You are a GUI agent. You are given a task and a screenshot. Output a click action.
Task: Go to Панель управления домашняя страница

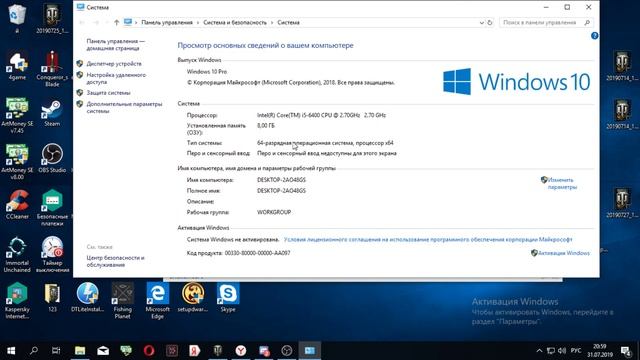pyautogui.click(x=116, y=44)
